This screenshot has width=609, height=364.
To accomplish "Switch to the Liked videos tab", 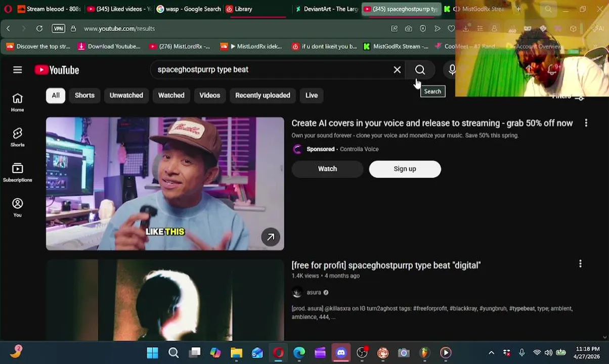I will tap(119, 9).
